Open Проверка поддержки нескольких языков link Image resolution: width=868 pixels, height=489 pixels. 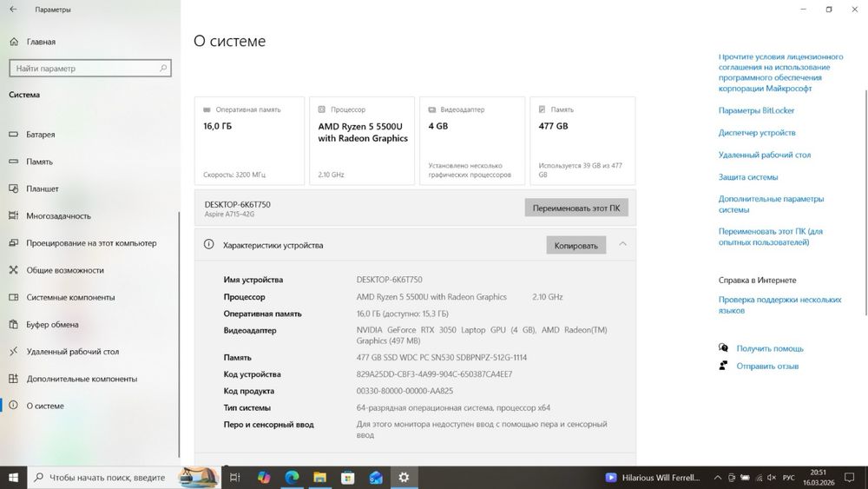point(780,305)
